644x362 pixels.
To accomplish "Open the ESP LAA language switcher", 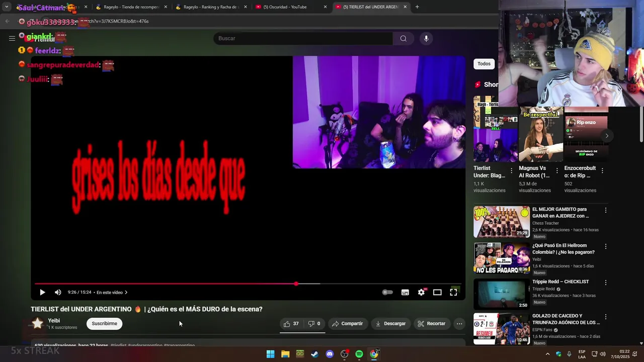I will (582, 354).
